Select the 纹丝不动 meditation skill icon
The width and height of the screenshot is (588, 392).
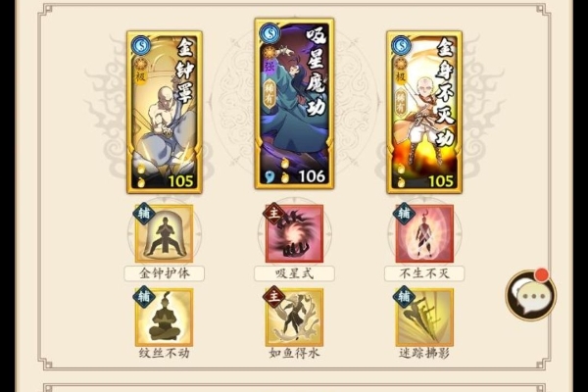point(165,318)
